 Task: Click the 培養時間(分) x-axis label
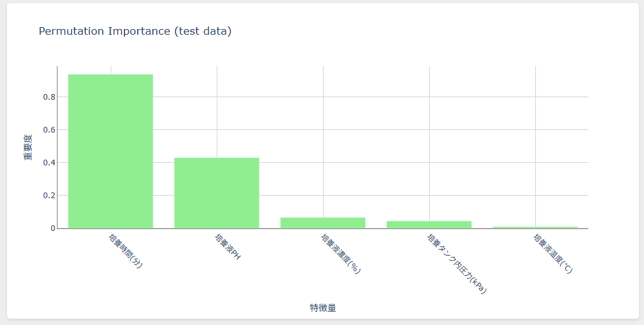click(126, 251)
